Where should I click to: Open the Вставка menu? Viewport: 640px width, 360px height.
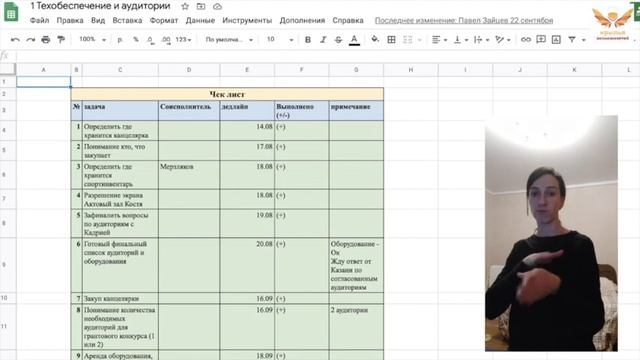[x=127, y=20]
